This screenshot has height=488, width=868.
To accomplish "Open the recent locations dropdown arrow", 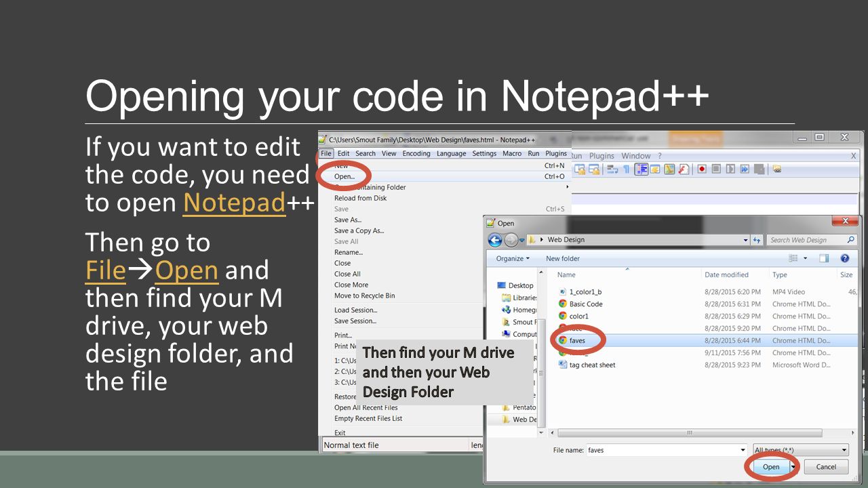I will pos(522,240).
